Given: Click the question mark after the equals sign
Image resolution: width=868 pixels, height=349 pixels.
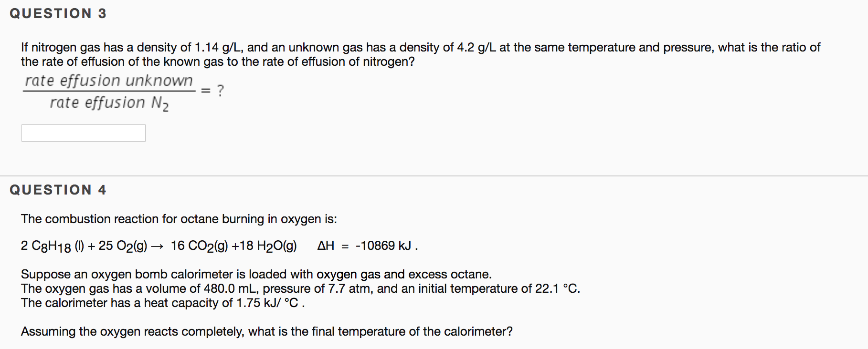Looking at the screenshot, I should (x=220, y=90).
